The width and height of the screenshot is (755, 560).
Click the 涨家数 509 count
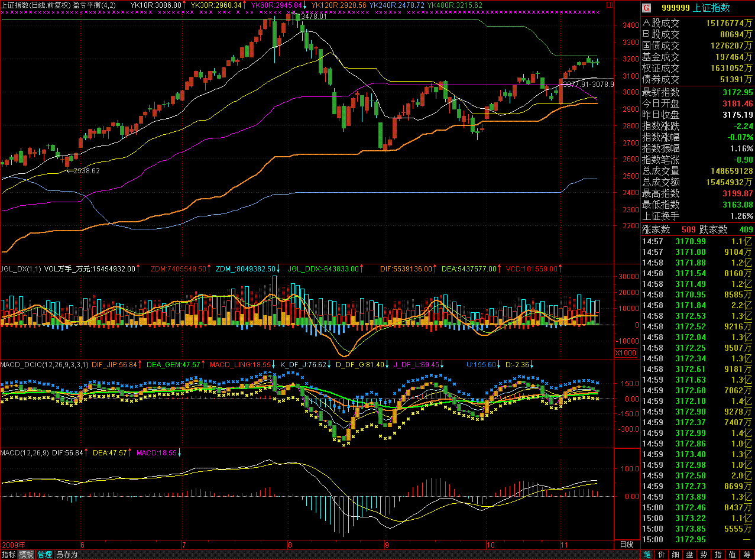688,230
